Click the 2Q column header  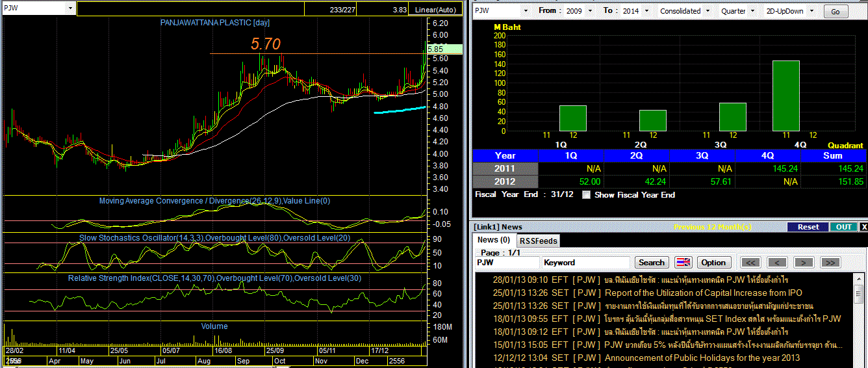click(637, 155)
